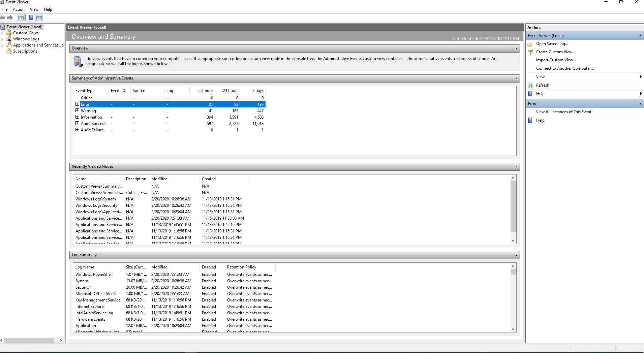The height and width of the screenshot is (353, 644).
Task: Open the Help menu in menu bar
Action: click(48, 9)
